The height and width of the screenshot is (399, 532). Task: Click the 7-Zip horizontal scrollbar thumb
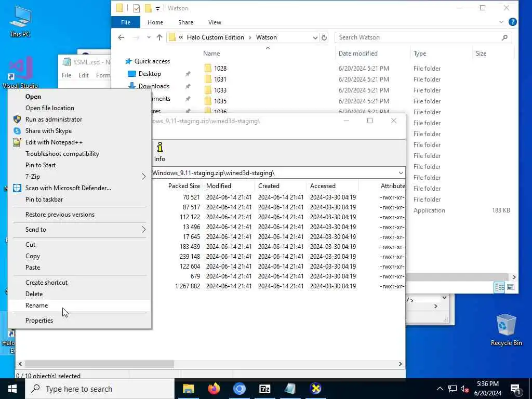click(x=99, y=364)
